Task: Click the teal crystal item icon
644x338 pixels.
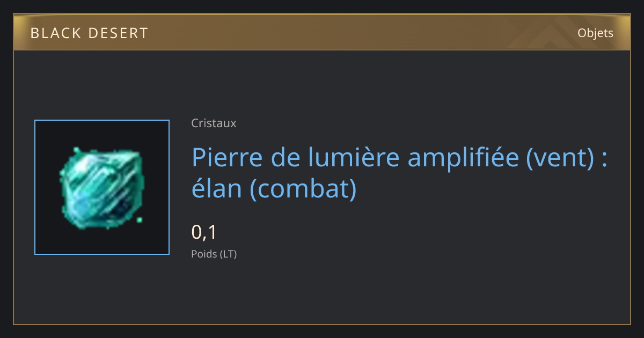Action: pos(101,188)
